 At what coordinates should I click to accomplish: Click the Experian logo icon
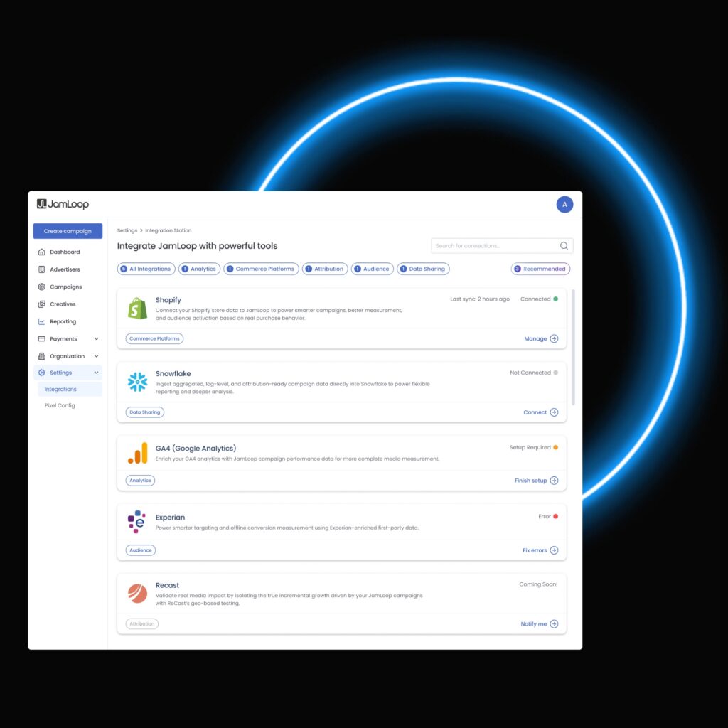(x=136, y=521)
